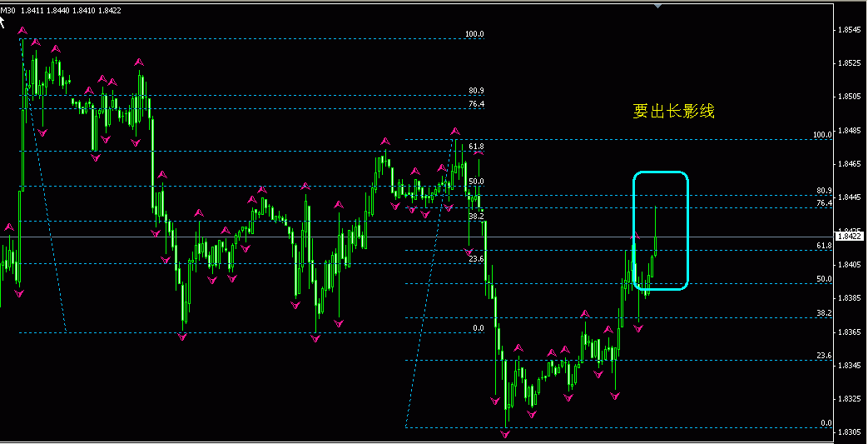
Task: Select the 76.4 label of the older left Fibonacci
Action: [477, 103]
